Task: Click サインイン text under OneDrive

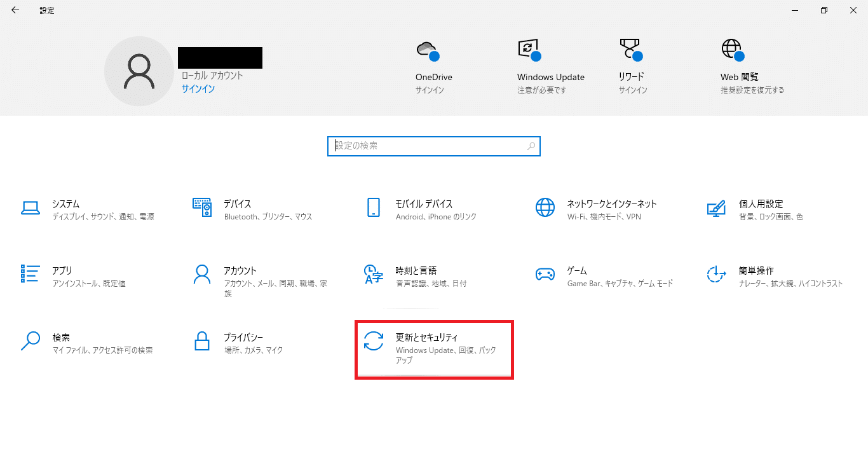Action: pyautogui.click(x=430, y=90)
